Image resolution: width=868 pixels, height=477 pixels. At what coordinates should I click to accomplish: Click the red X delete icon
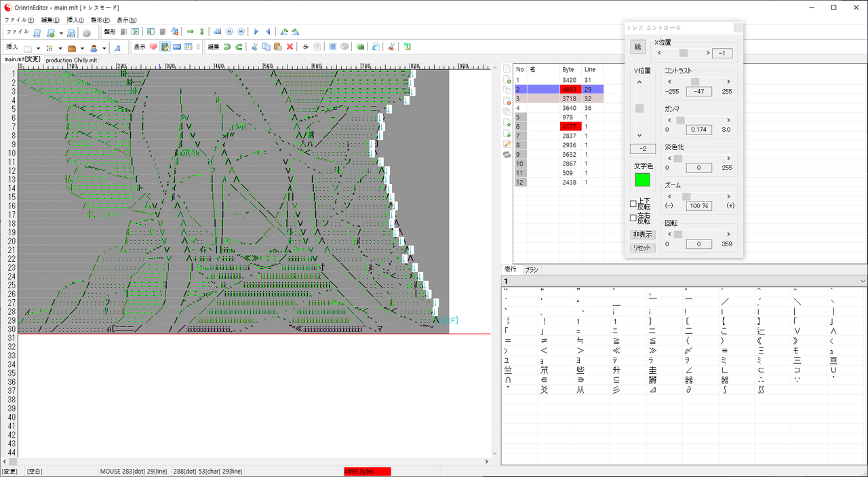click(290, 47)
